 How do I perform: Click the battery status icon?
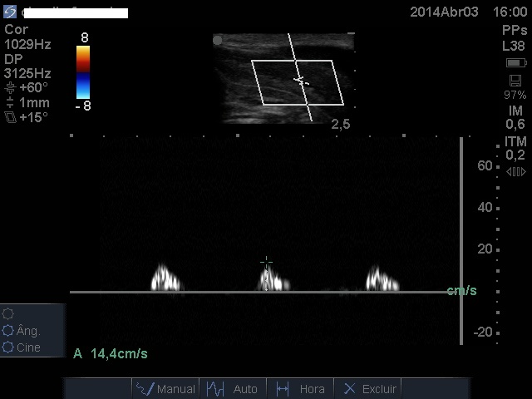(x=515, y=63)
